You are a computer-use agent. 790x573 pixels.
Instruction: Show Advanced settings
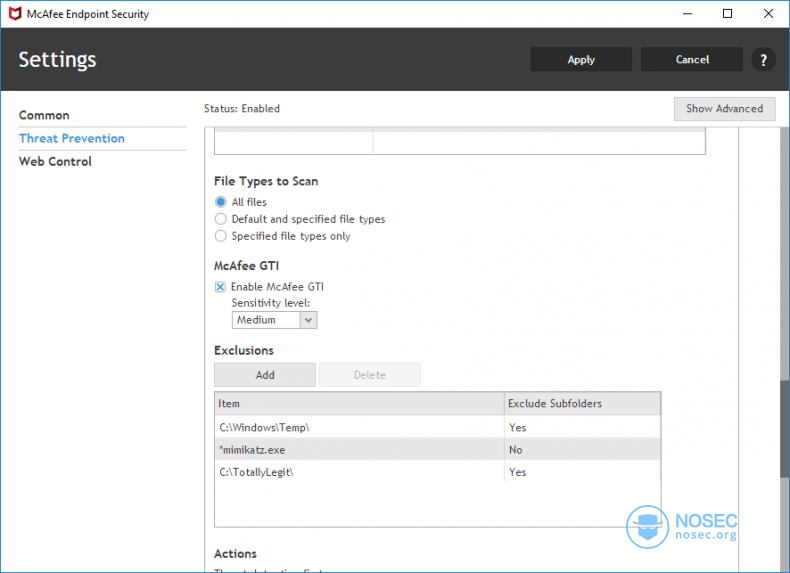(x=725, y=109)
